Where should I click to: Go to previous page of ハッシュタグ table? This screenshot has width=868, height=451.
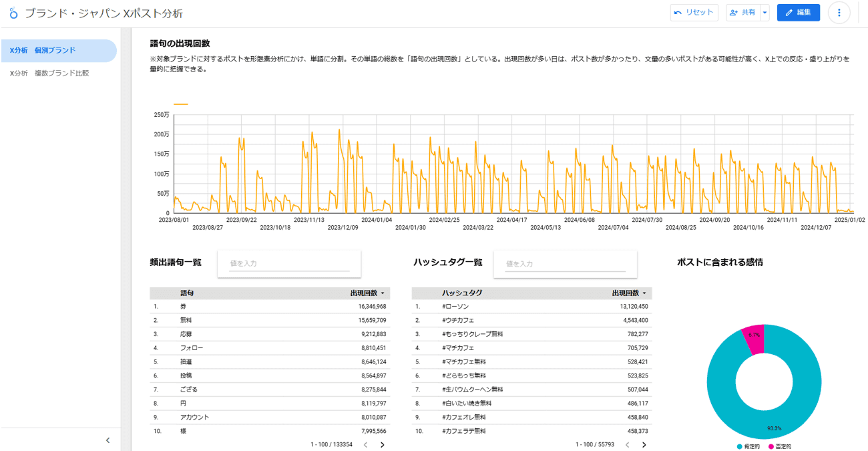pyautogui.click(x=627, y=445)
